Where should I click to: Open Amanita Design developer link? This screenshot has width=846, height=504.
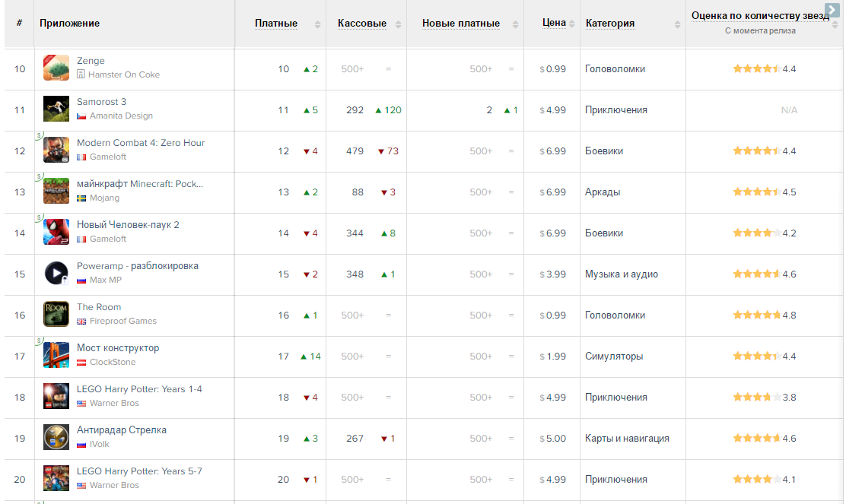pos(121,116)
